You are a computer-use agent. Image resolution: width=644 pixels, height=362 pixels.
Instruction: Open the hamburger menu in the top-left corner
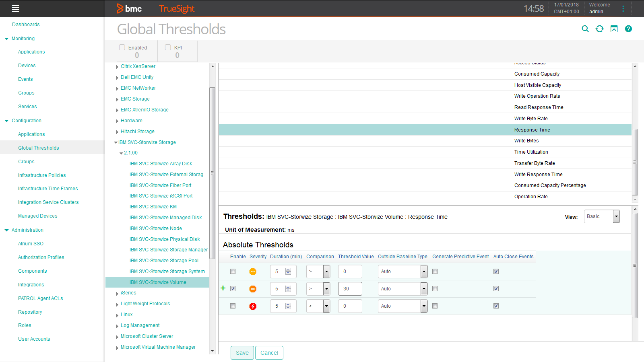(15, 8)
